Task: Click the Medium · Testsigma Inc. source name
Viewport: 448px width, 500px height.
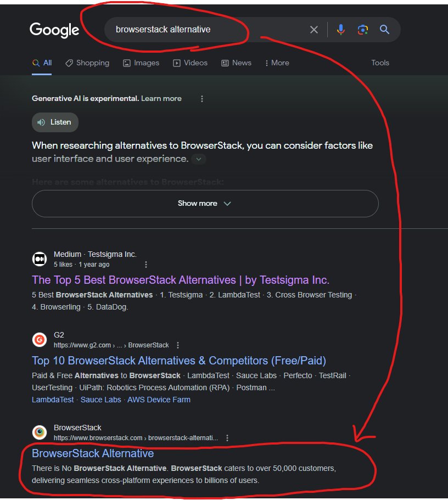Action: pos(95,254)
